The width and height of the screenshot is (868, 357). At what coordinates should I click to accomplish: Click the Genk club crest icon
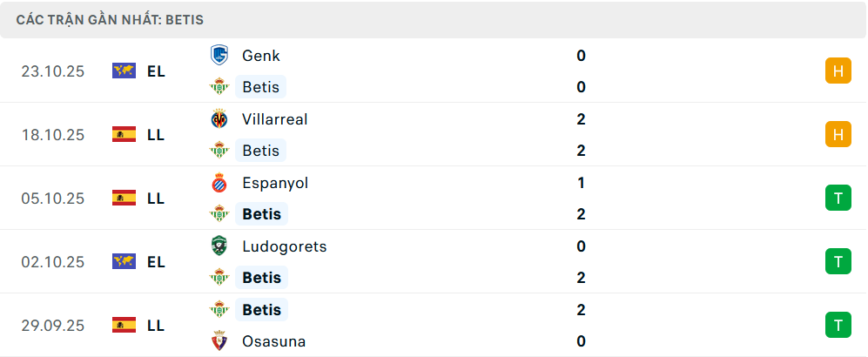219,55
